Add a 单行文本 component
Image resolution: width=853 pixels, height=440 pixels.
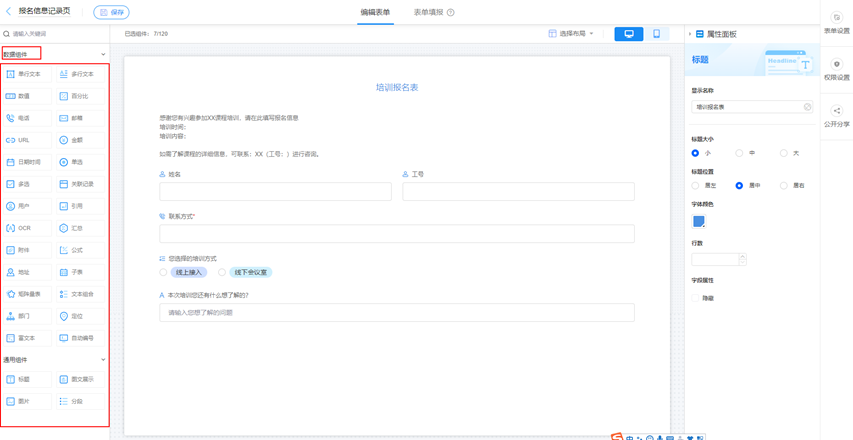(x=27, y=74)
